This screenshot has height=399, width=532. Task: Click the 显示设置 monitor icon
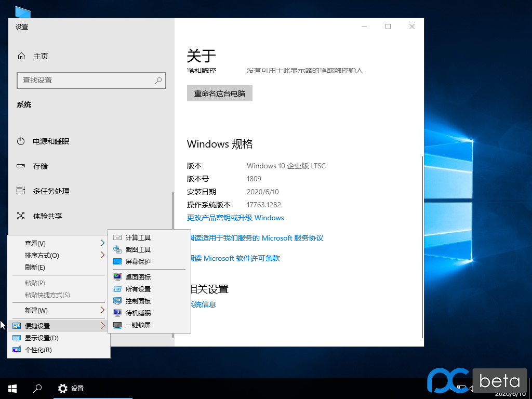(17, 338)
